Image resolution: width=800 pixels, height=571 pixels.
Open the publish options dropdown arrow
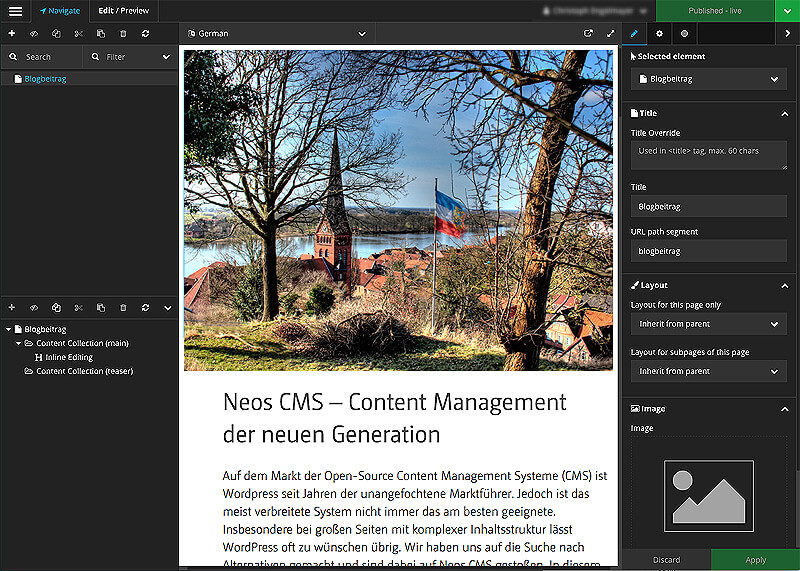(787, 11)
